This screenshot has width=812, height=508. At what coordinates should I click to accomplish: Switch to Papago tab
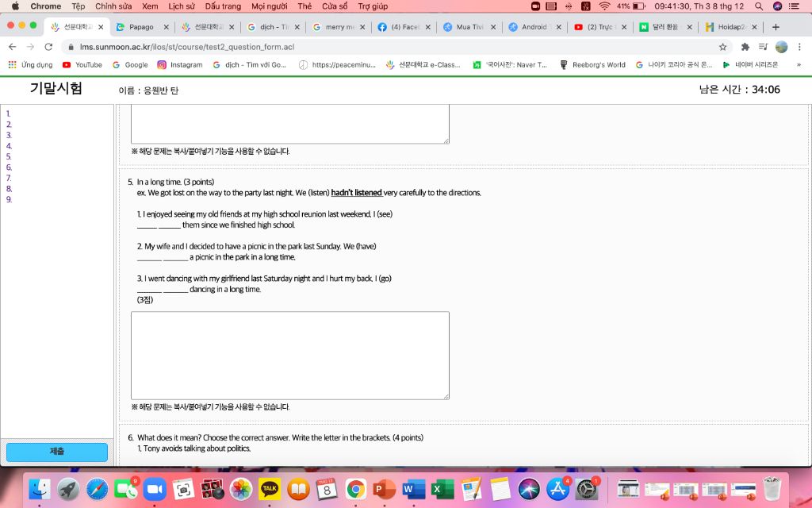point(141,27)
